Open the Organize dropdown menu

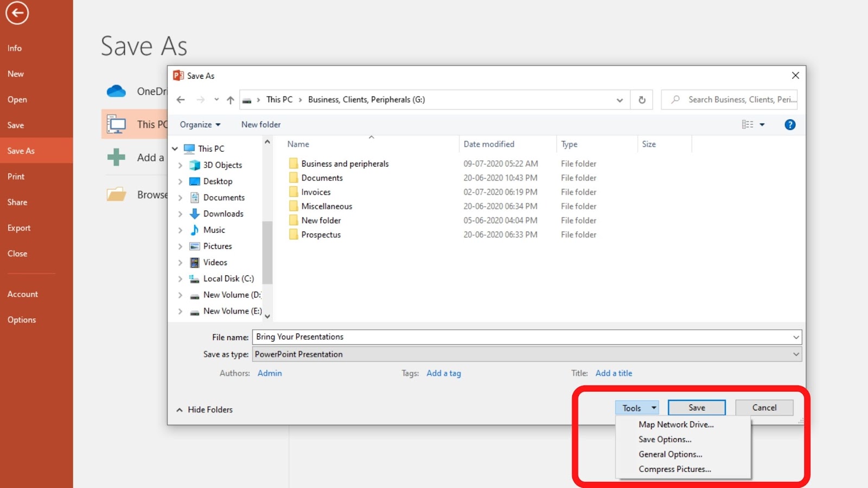pyautogui.click(x=199, y=124)
